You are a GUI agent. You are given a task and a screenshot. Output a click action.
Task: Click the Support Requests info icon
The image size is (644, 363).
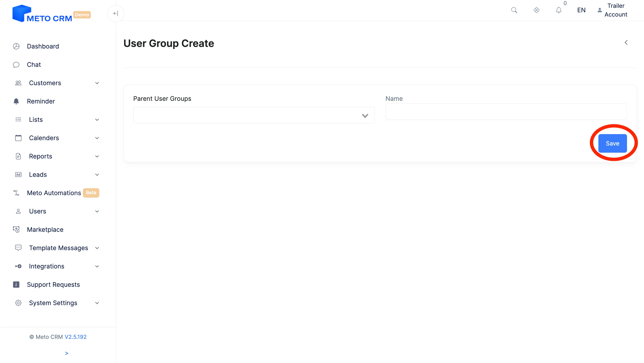click(16, 285)
